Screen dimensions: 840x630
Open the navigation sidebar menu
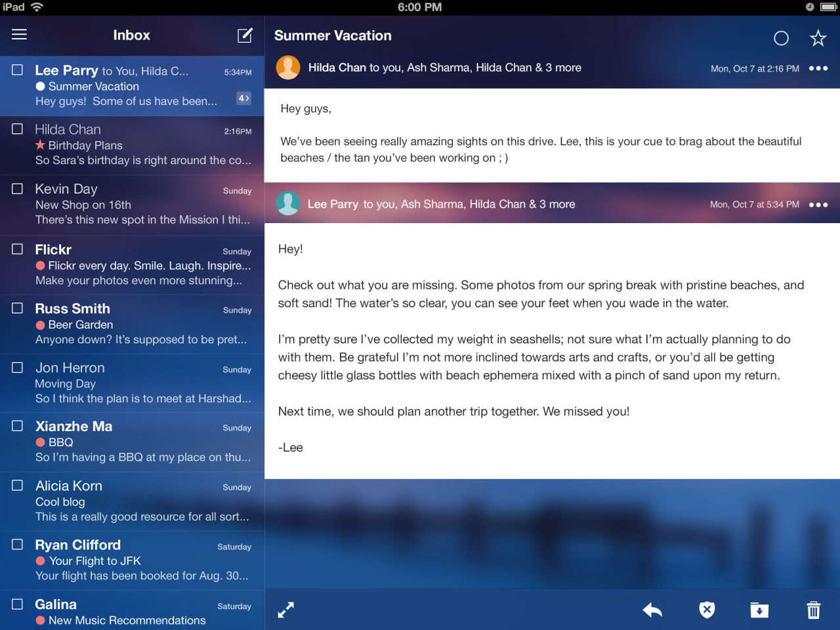[x=19, y=35]
